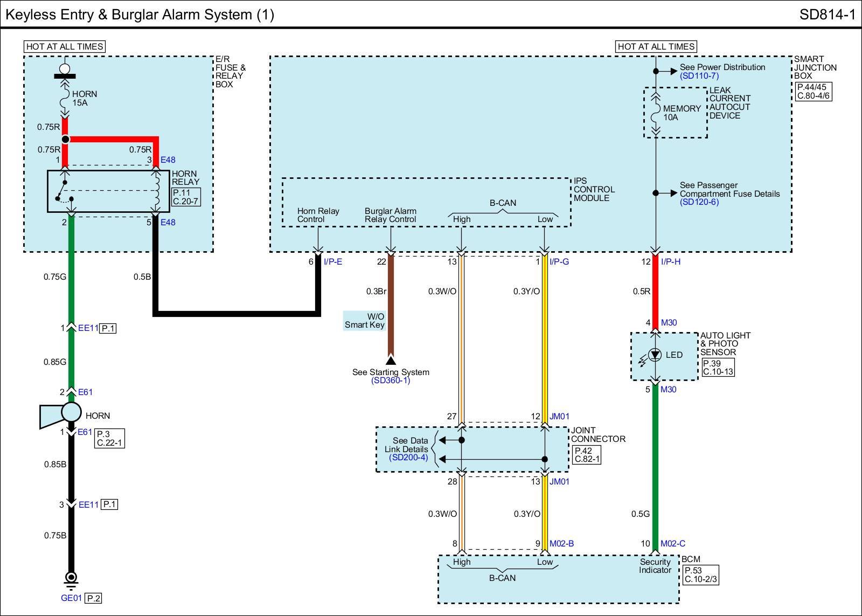Click the MEMORY 10A fuse symbol
Viewport: 862px width, 616px height.
656,113
